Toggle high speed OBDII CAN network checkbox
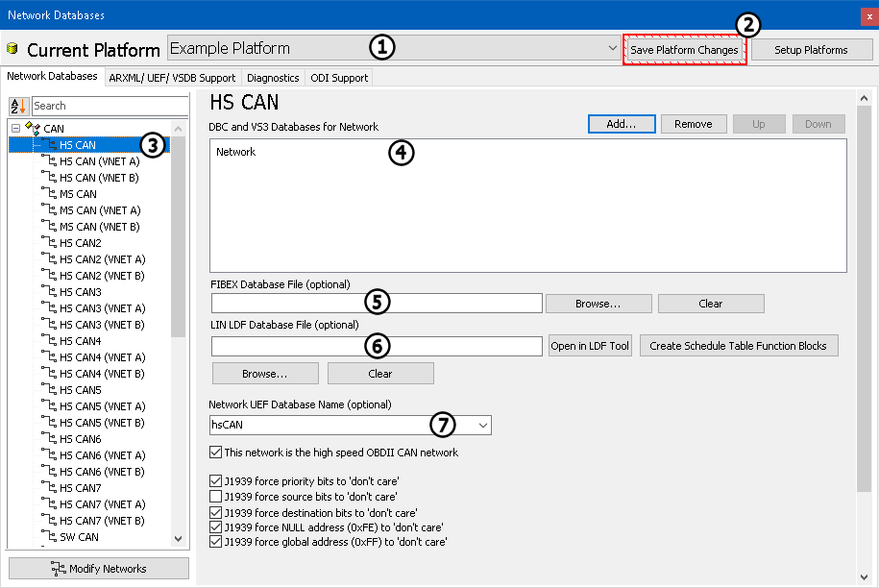Image resolution: width=879 pixels, height=588 pixels. 215,453
